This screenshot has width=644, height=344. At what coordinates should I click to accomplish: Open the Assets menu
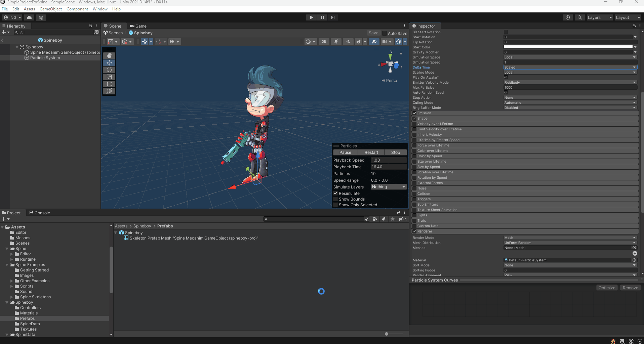tap(29, 9)
